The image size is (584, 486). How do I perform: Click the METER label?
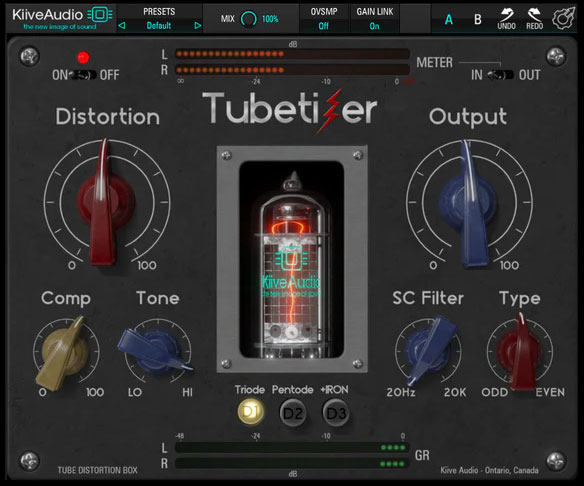coord(435,63)
